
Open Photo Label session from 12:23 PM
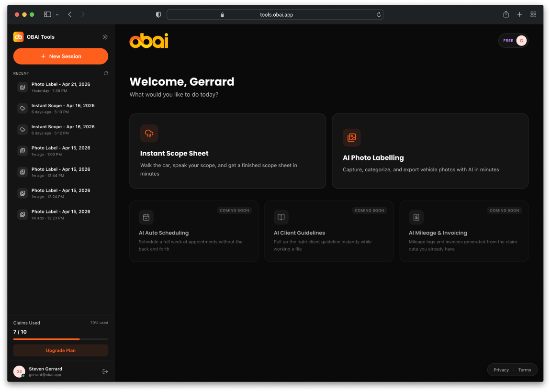coord(61,214)
